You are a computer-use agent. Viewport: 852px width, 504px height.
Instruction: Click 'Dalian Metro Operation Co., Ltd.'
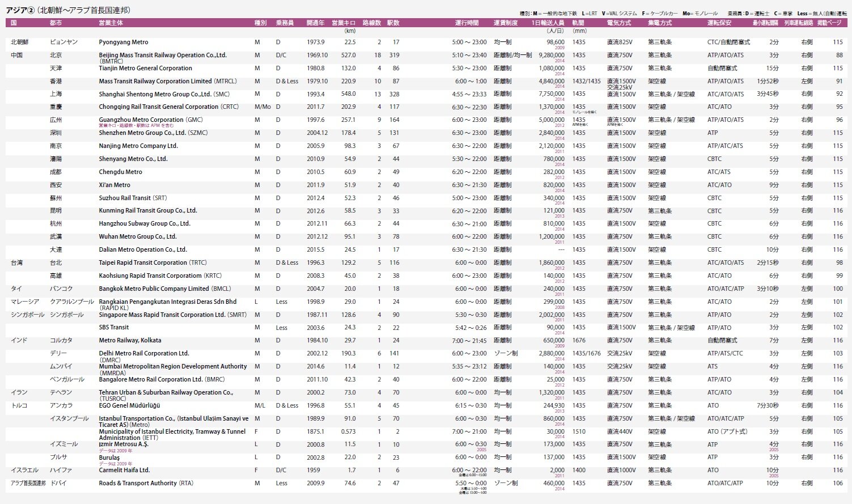click(x=143, y=250)
